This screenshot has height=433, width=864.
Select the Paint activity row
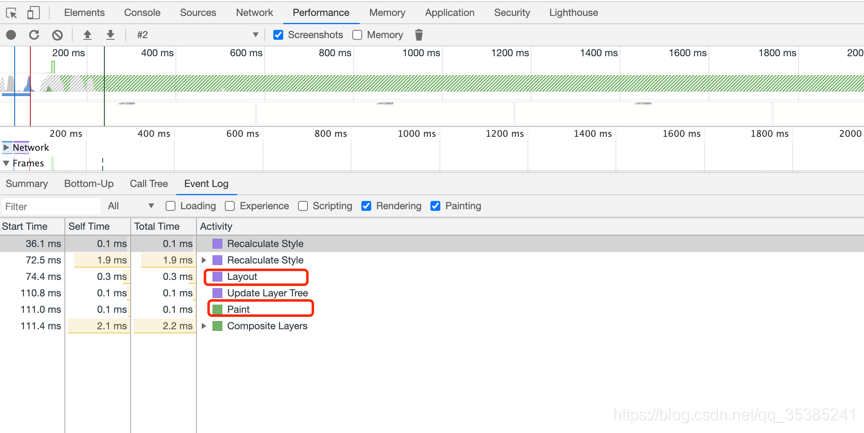432,310
